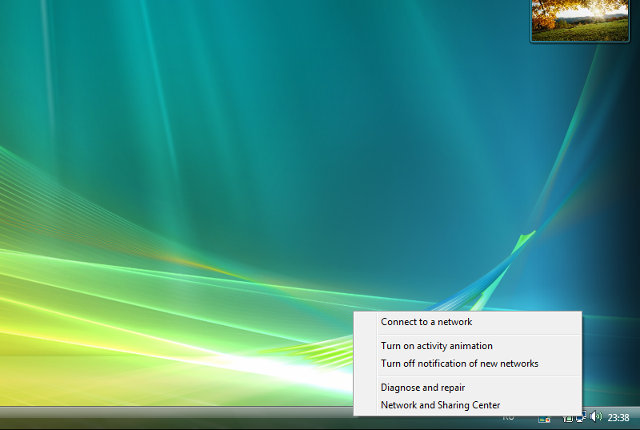This screenshot has height=430, width=640.
Task: Choose Connect to a network
Action: (x=467, y=322)
